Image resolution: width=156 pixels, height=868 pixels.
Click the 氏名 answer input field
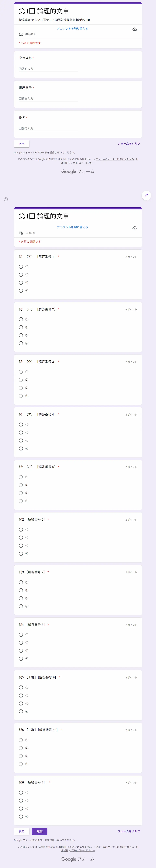point(48,128)
